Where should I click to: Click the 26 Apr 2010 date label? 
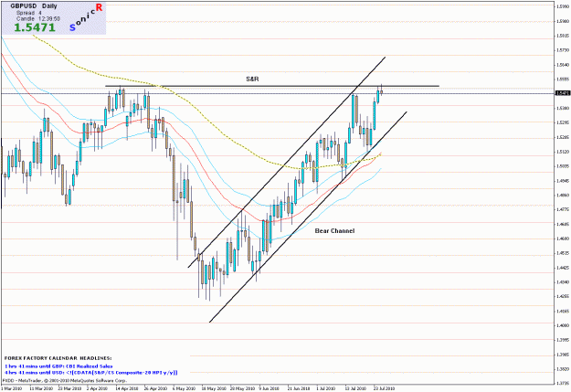155,388
